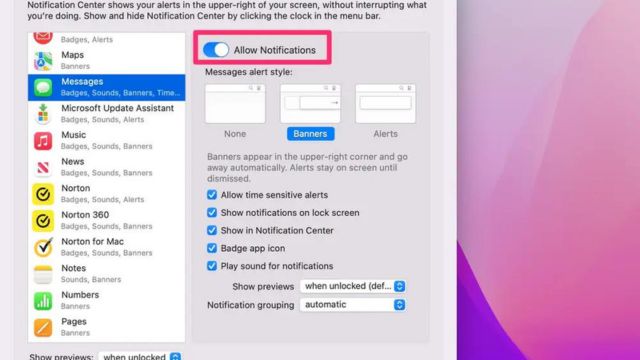Choose the Alerts style thumbnail
The image size is (640, 360).
click(385, 104)
